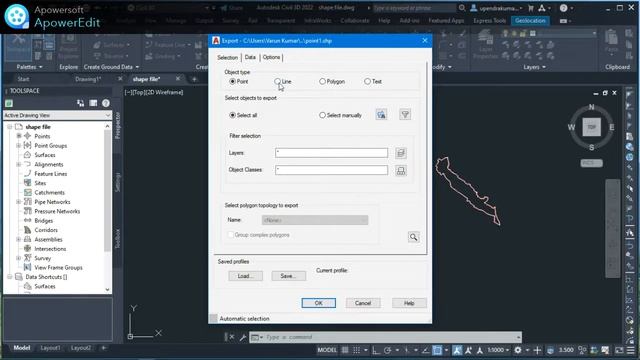The height and width of the screenshot is (360, 640).
Task: Choose the Select all radio button
Action: [x=232, y=115]
